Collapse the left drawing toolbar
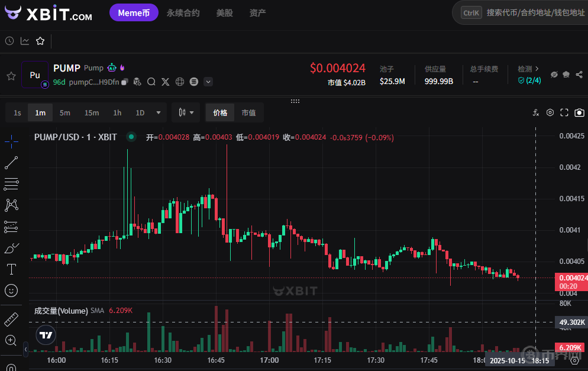The image size is (588, 371). click(25, 349)
